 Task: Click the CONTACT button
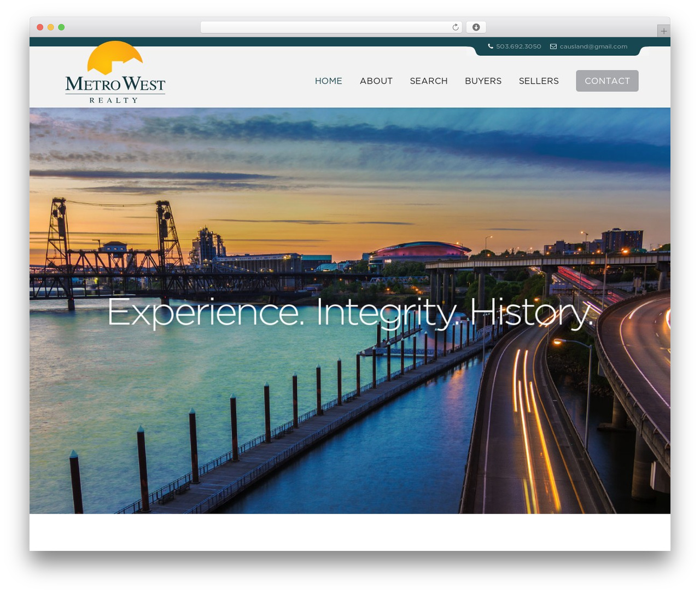607,81
